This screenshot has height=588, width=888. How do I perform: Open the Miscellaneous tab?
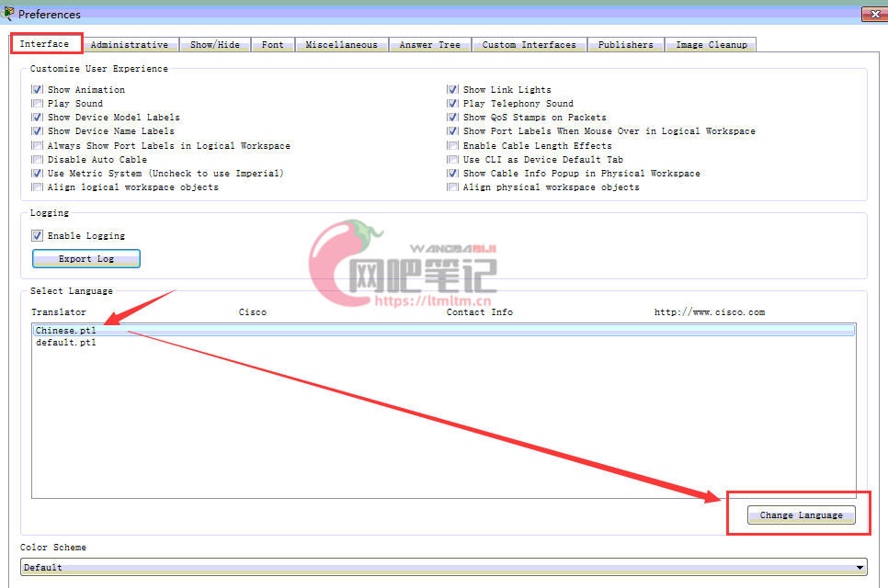tap(341, 45)
